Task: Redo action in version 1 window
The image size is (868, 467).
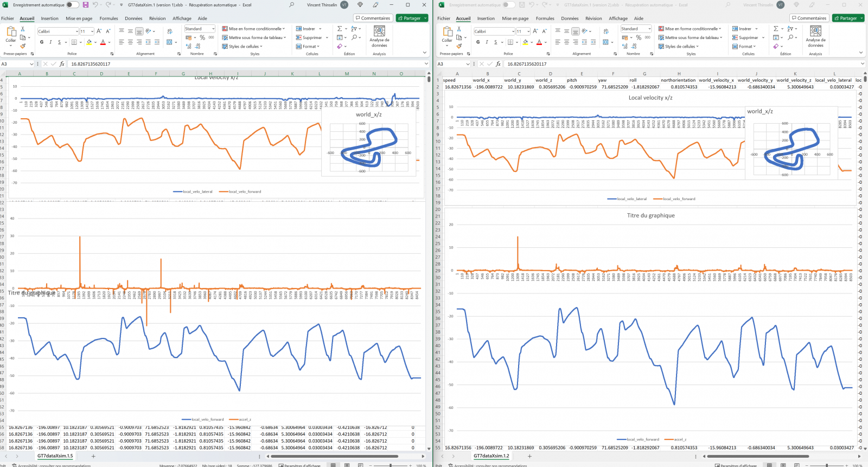Action: click(108, 5)
